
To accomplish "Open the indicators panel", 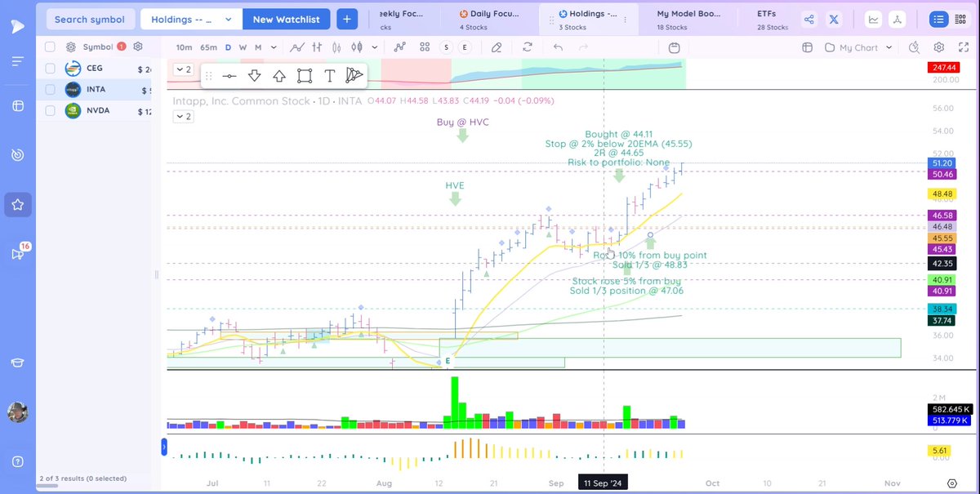I will pos(399,47).
